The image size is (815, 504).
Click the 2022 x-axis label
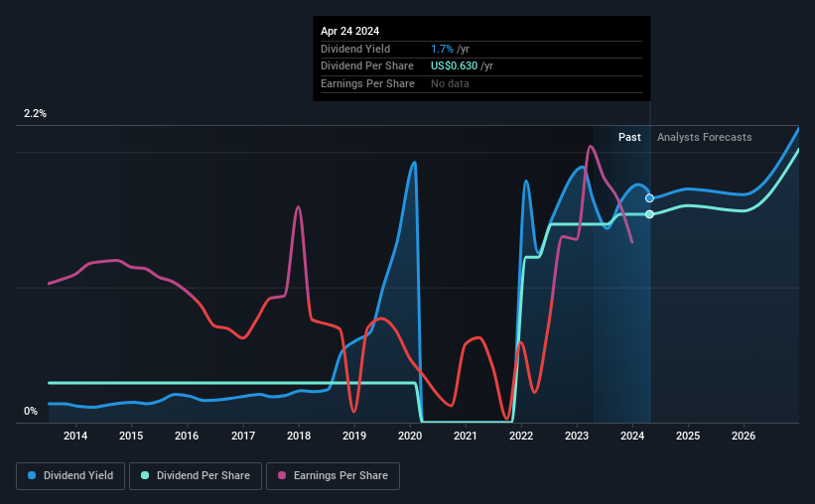[521, 436]
